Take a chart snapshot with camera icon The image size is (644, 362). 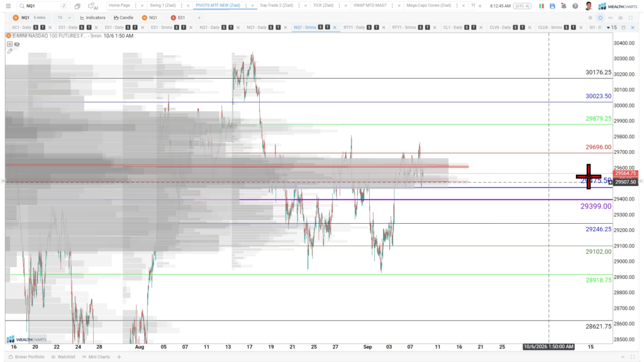click(x=620, y=18)
